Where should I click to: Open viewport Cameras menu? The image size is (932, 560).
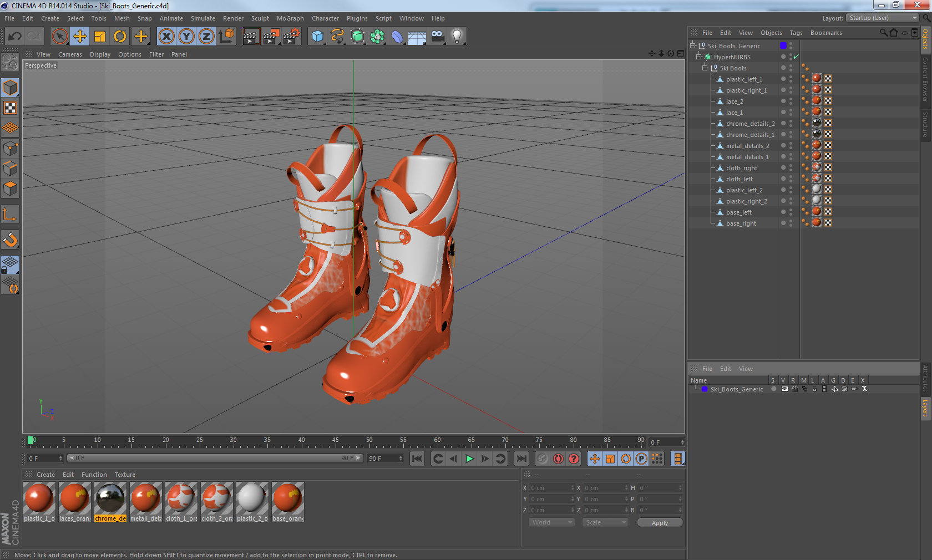click(x=70, y=54)
